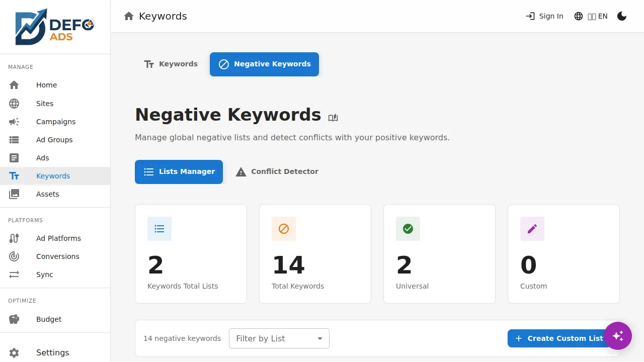Open Ad Platforms in sidebar
The image size is (644, 362).
tap(55, 238)
